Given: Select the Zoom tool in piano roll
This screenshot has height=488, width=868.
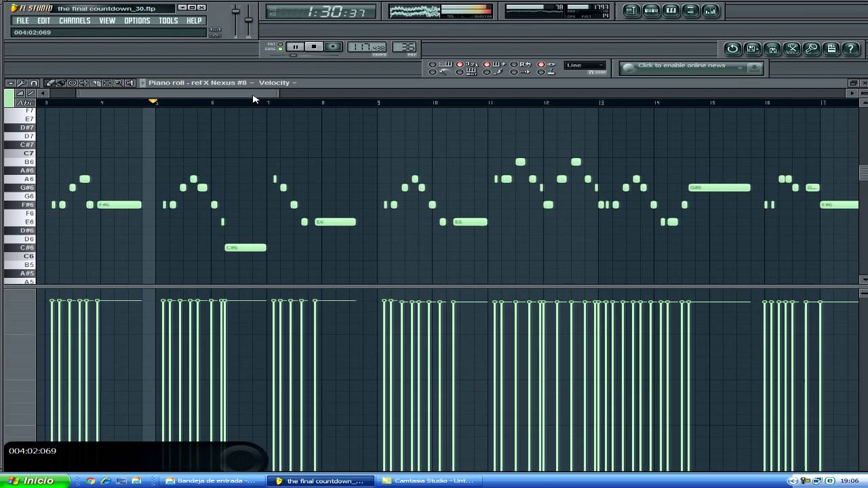Looking at the screenshot, I should pos(119,83).
